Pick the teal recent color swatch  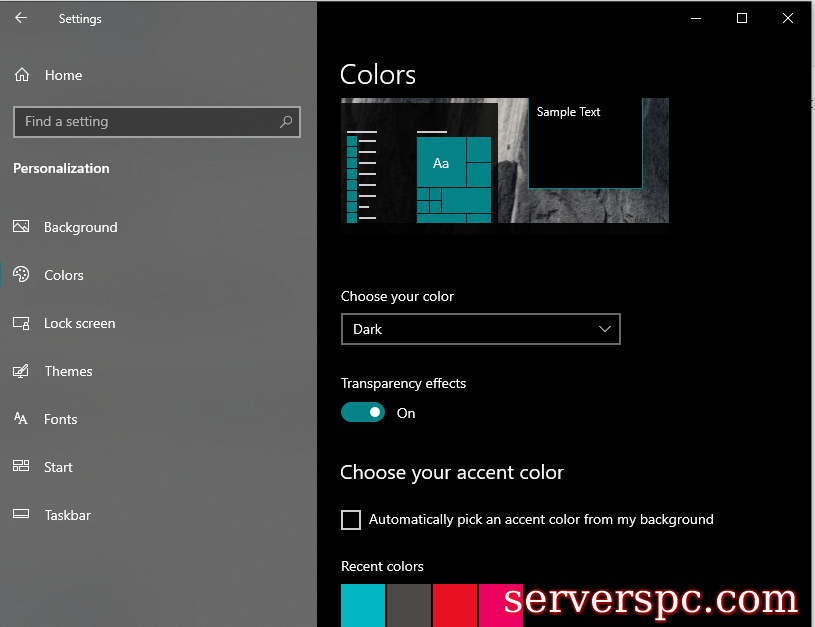coord(362,606)
